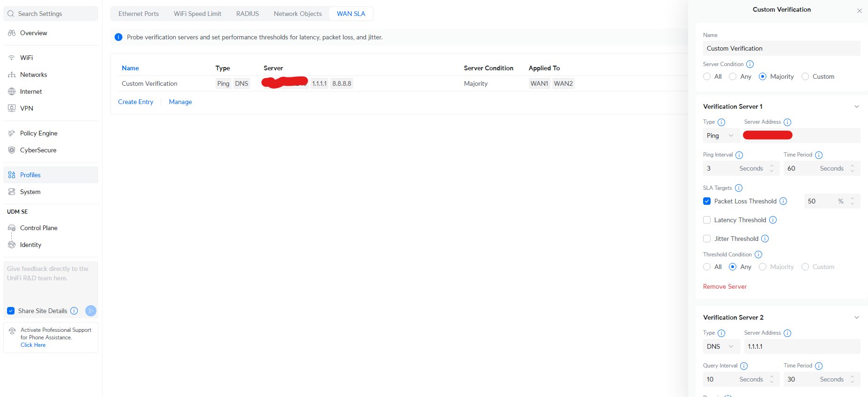868x397 pixels.
Task: Open the DNS type dropdown
Action: [x=721, y=346]
